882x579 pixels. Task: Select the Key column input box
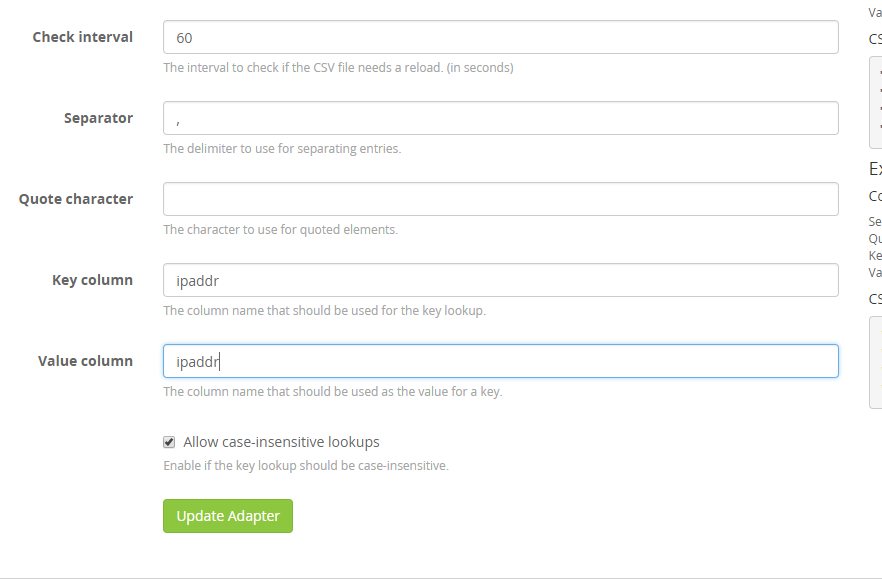coord(500,280)
